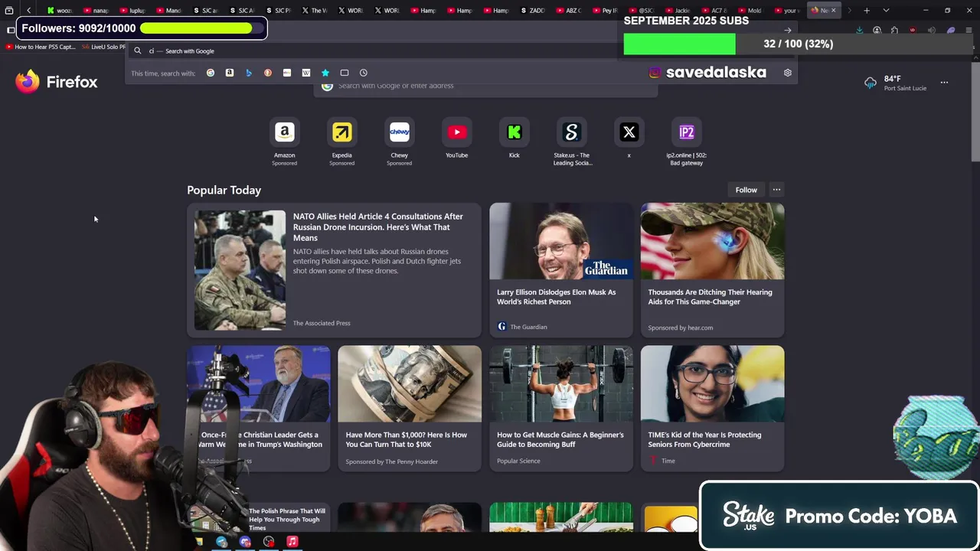Search in Bookmarks using the star icon
The height and width of the screenshot is (551, 980).
tap(325, 73)
